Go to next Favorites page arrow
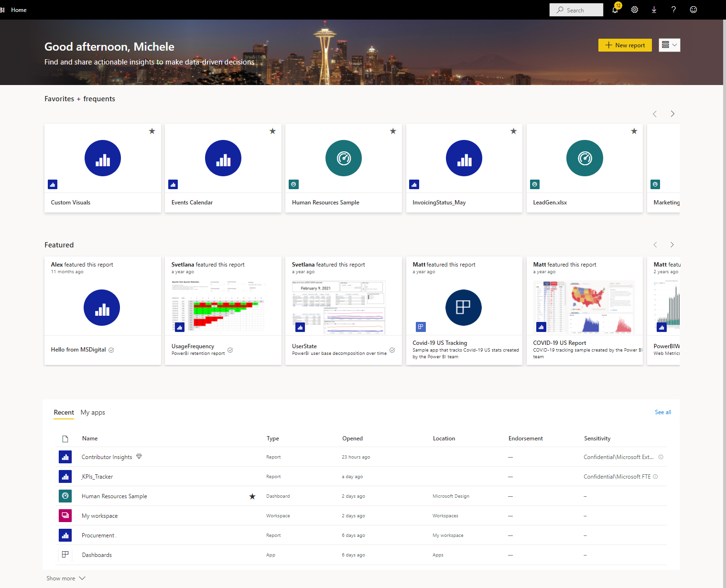Viewport: 726px width, 588px height. [672, 114]
